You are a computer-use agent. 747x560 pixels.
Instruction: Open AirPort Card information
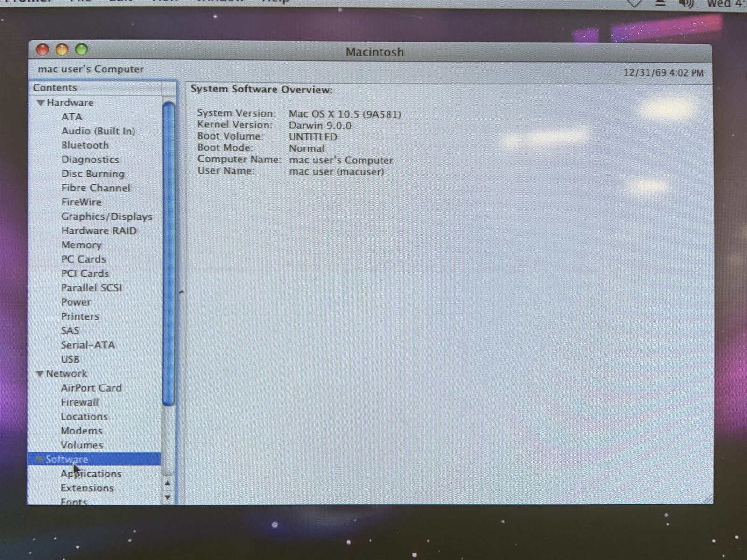click(x=91, y=388)
